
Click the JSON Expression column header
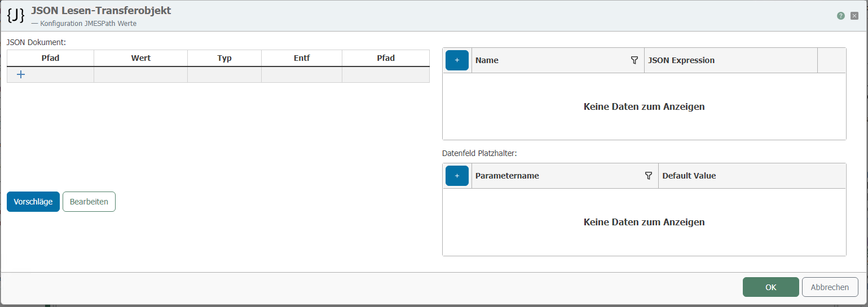pyautogui.click(x=681, y=60)
